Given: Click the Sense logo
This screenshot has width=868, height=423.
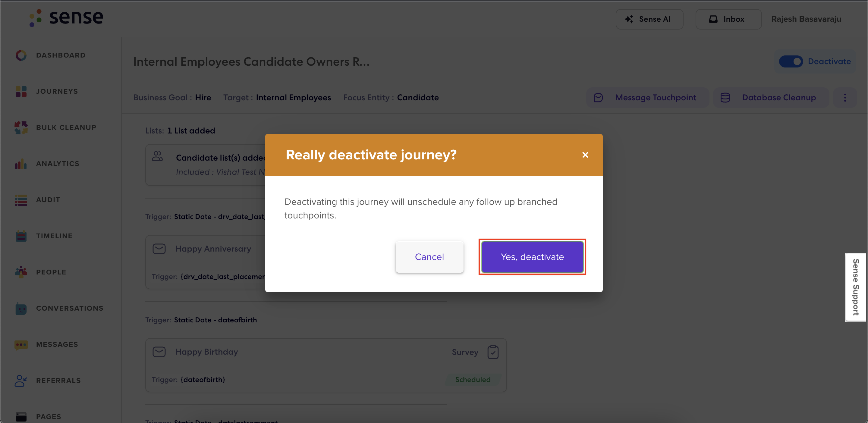Looking at the screenshot, I should [66, 17].
